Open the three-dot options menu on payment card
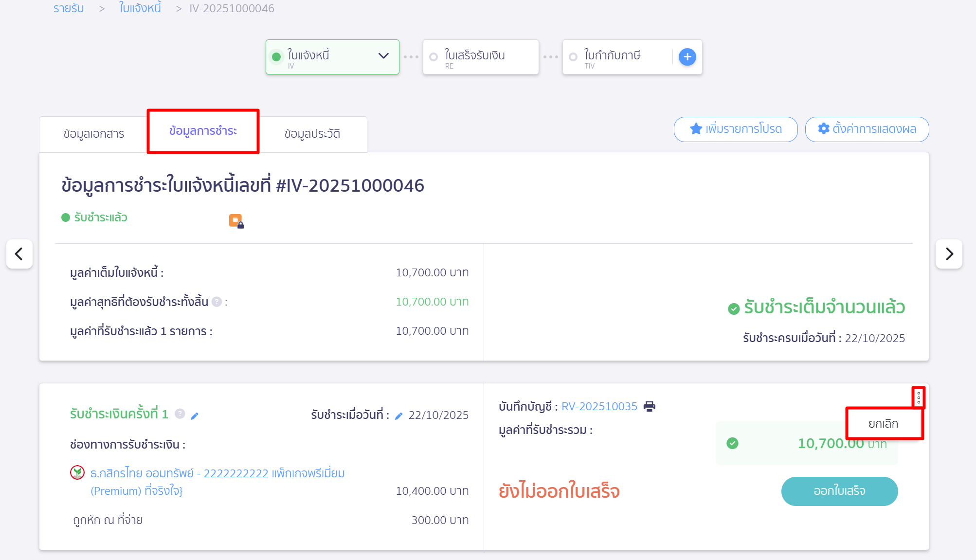The image size is (976, 560). [x=918, y=397]
